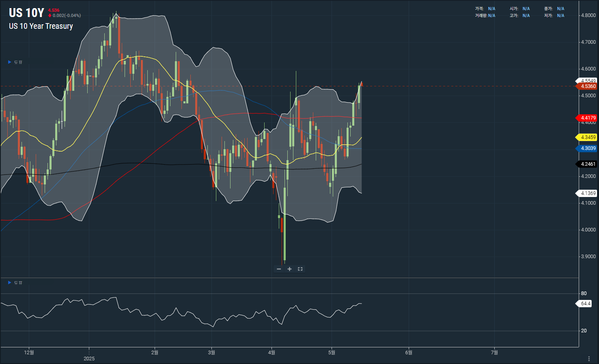The width and height of the screenshot is (599, 364).
Task: Click the red 4.4179 moving average label
Action: [x=588, y=118]
